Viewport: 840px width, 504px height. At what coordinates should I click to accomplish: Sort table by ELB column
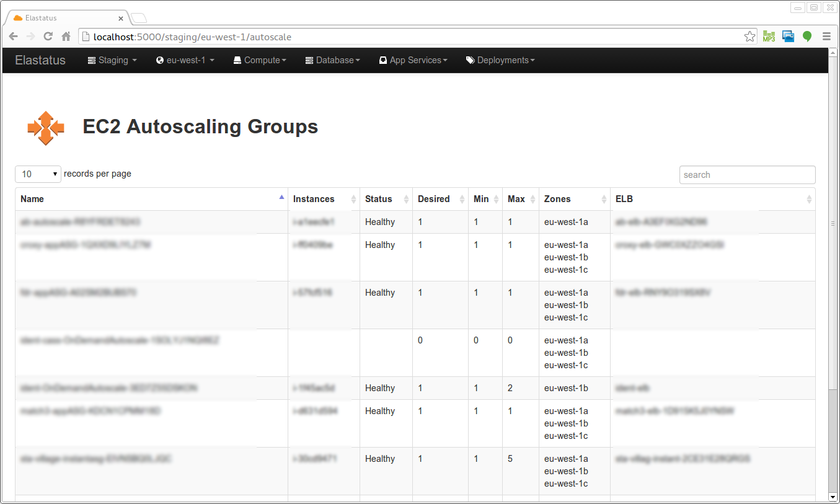[x=713, y=199]
